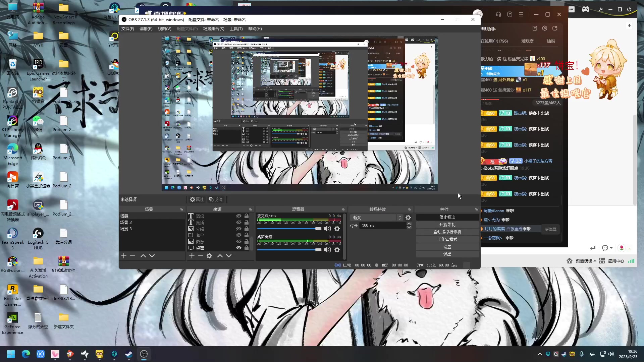Show the 厕所 source

239,223
